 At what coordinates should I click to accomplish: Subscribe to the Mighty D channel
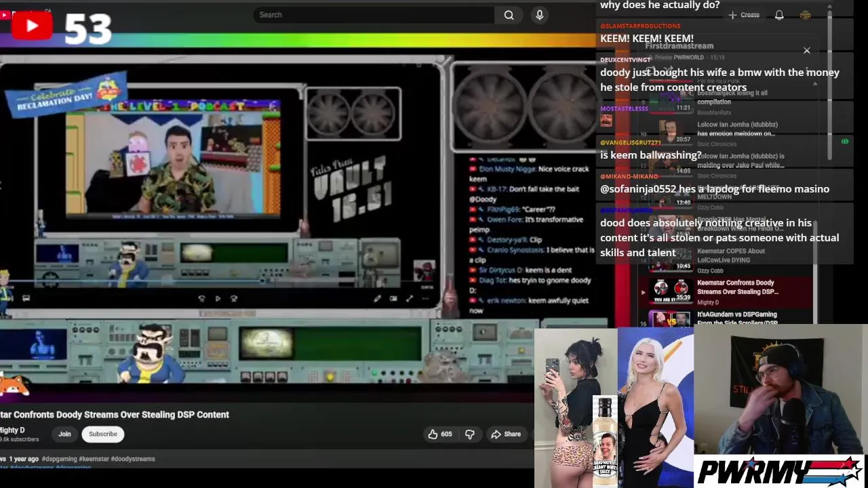(103, 434)
